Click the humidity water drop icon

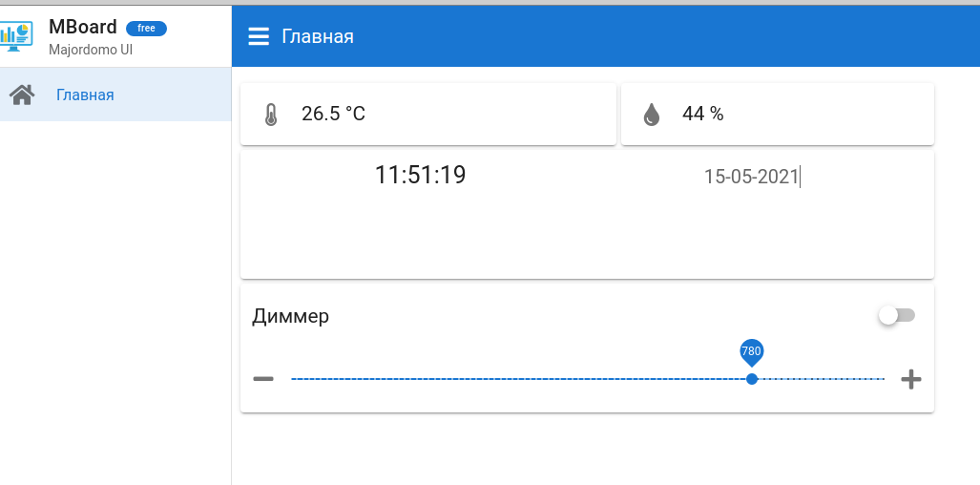pos(651,115)
